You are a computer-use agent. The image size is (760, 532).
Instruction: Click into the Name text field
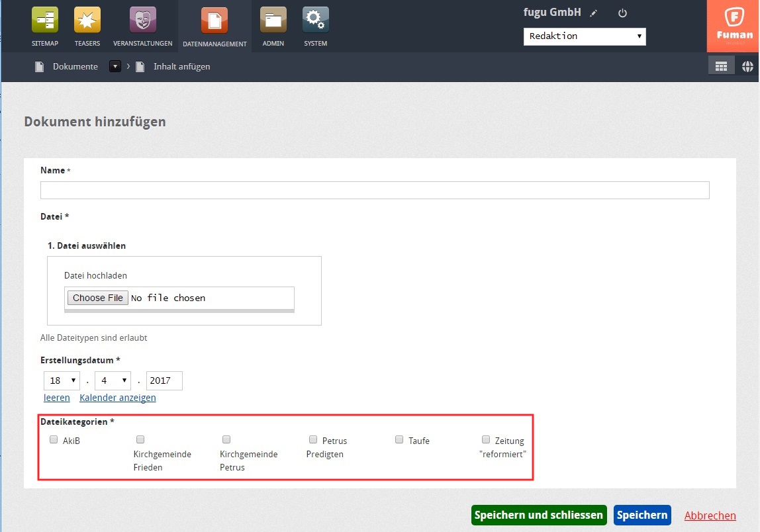(375, 191)
